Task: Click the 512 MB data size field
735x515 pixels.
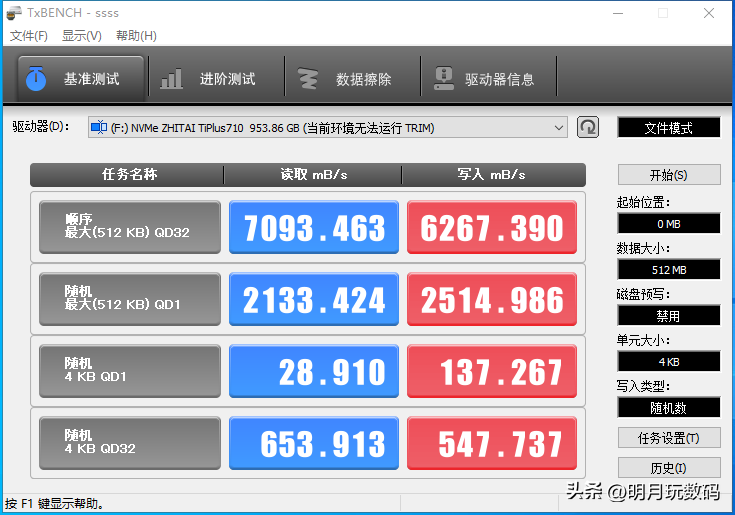Action: (x=669, y=269)
